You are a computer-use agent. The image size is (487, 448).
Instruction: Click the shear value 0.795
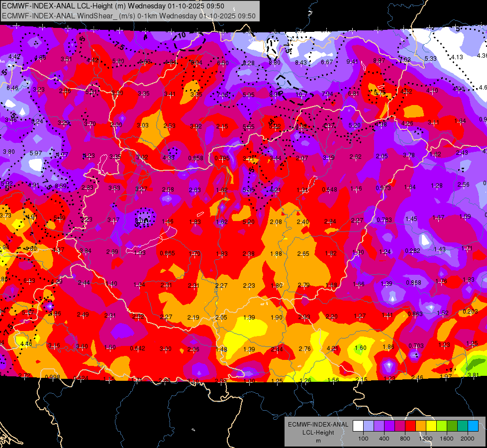(x=222, y=158)
